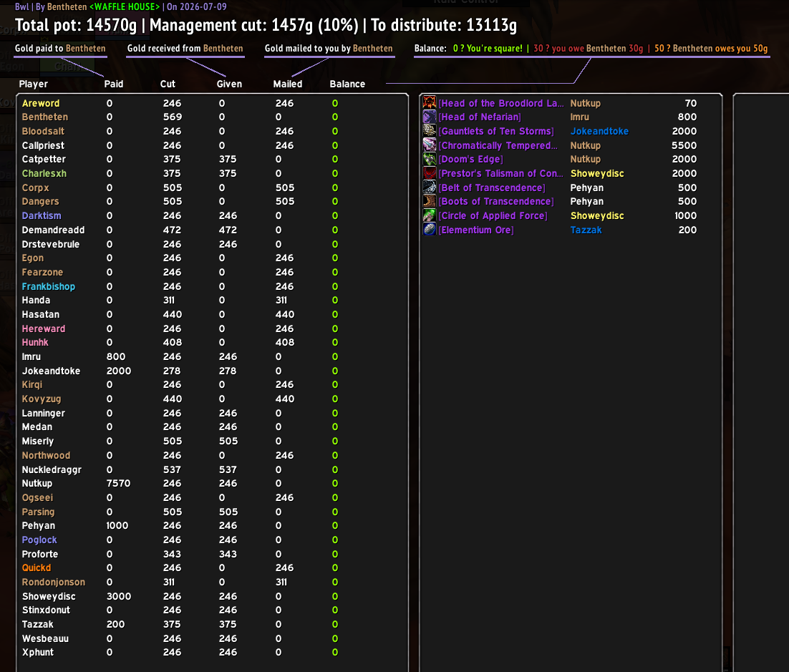
Task: Open the [Chromatically Tempered... item link
Action: point(498,145)
